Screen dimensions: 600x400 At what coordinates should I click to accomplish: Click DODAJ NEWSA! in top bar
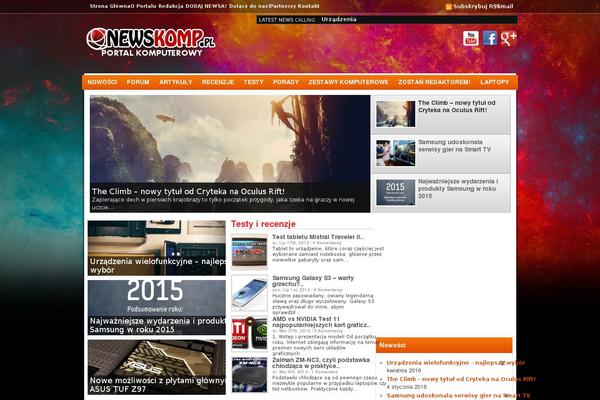pyautogui.click(x=206, y=6)
